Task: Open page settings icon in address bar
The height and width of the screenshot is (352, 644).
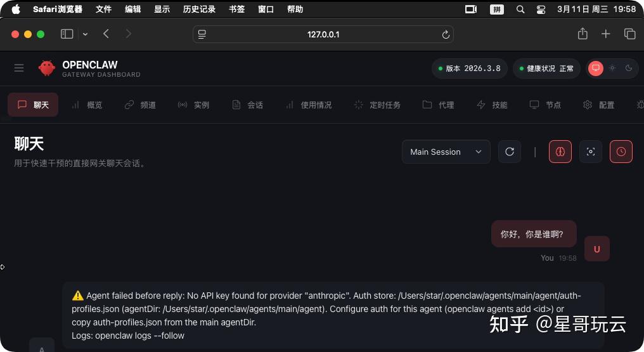Action: (202, 34)
